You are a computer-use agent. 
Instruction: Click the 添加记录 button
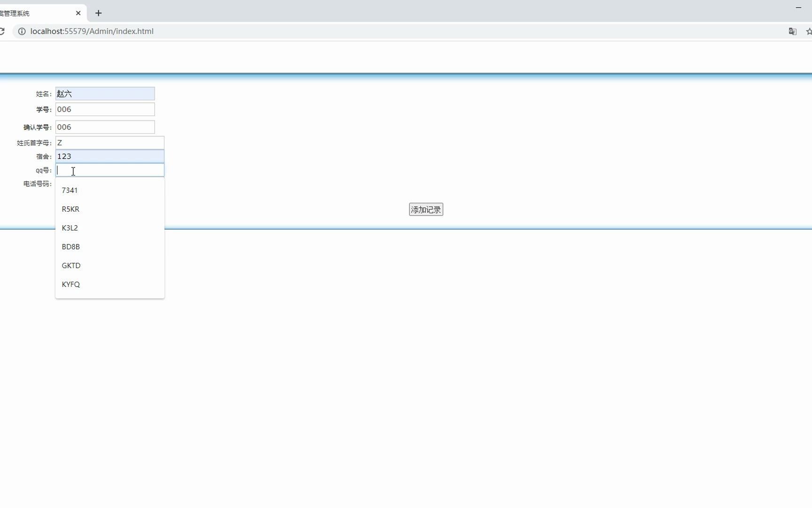(425, 209)
